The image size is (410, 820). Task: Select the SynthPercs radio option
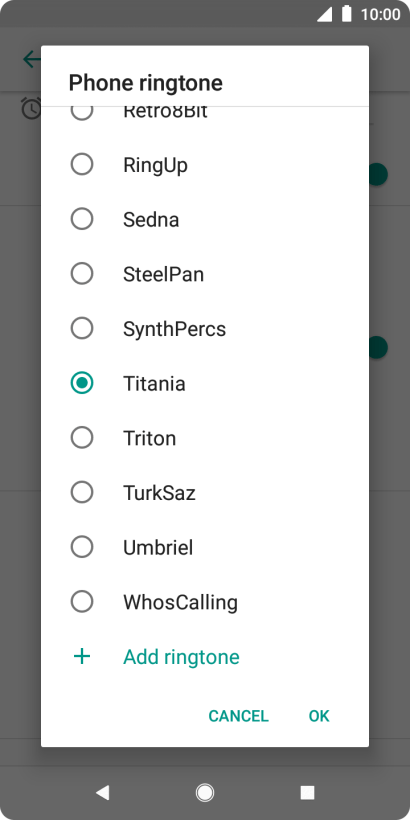click(x=82, y=328)
